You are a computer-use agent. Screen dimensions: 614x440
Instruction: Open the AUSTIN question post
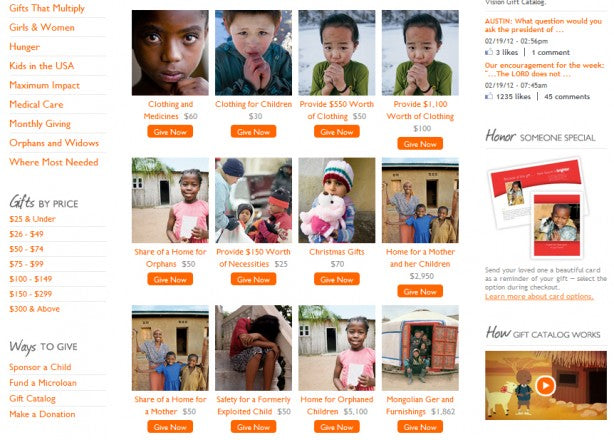543,25
